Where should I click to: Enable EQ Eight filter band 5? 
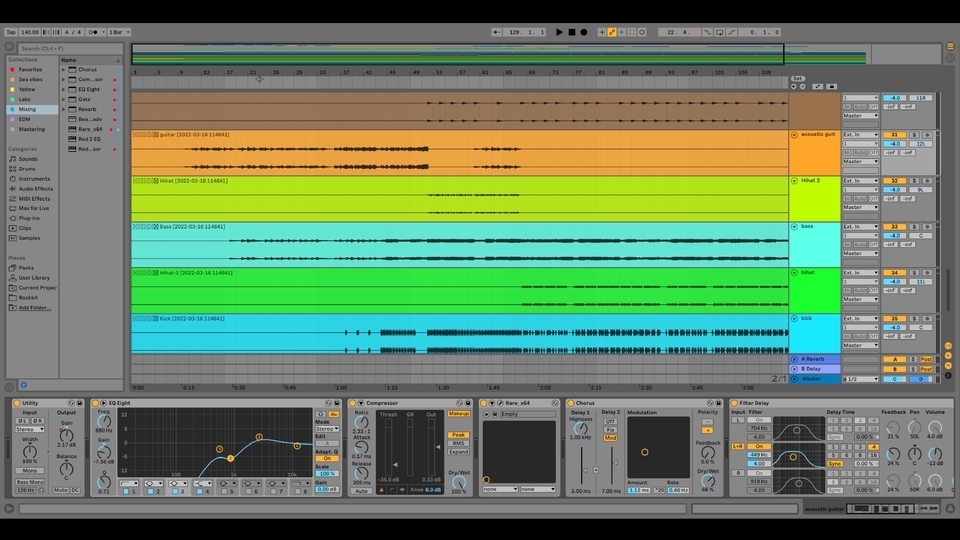tap(224, 491)
